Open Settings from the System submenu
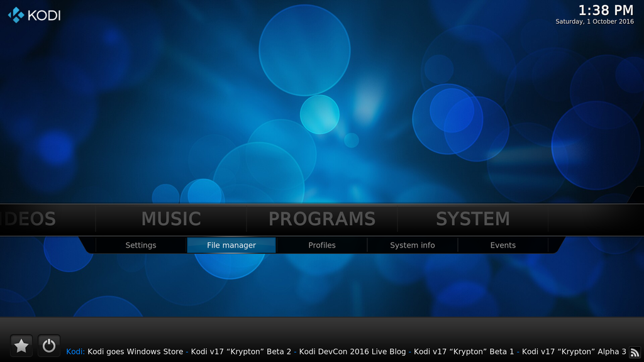This screenshot has height=362, width=644. (141, 245)
